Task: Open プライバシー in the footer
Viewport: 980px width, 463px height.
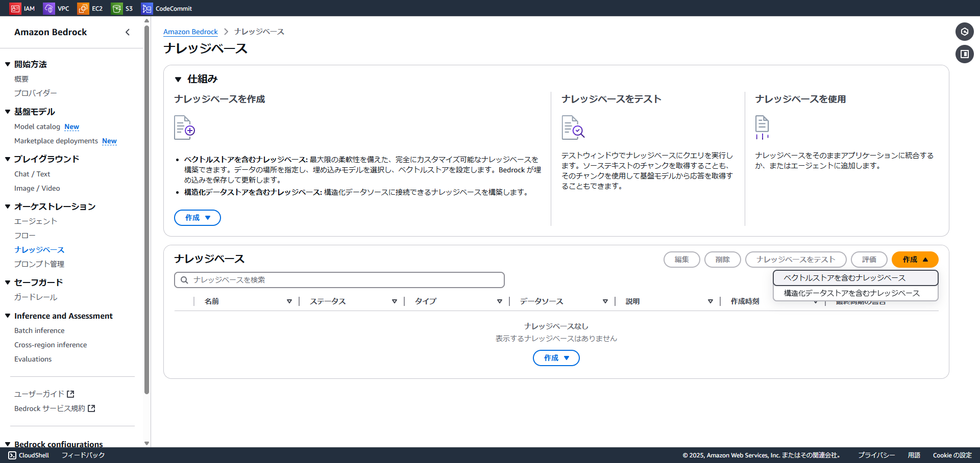Action: coord(876,455)
